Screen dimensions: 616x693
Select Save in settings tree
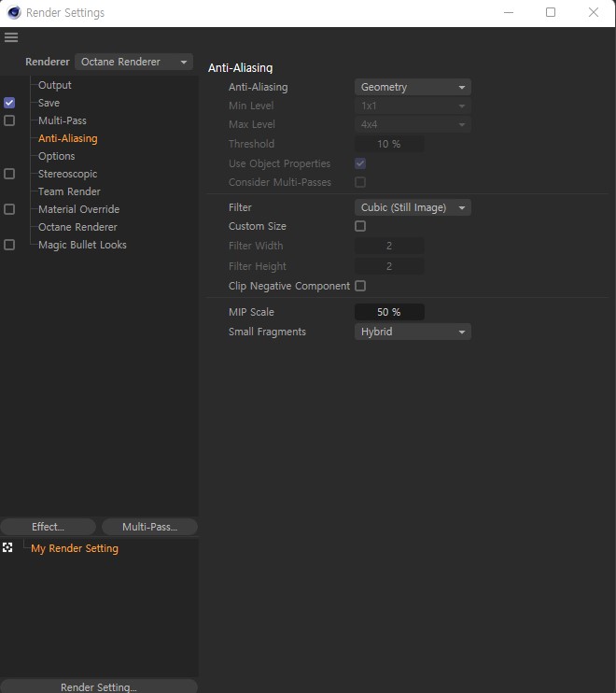pos(49,103)
